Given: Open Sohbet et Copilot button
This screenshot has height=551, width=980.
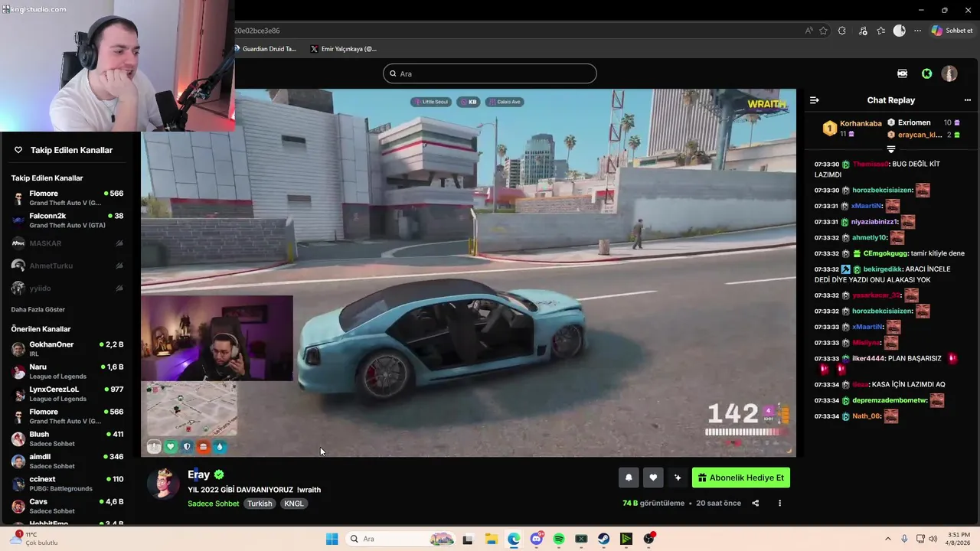Looking at the screenshot, I should [952, 31].
